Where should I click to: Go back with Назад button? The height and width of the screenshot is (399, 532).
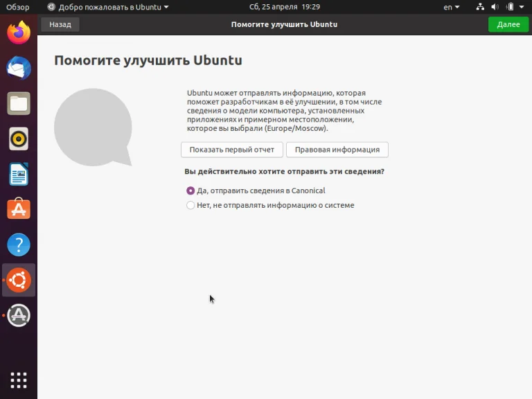point(60,24)
